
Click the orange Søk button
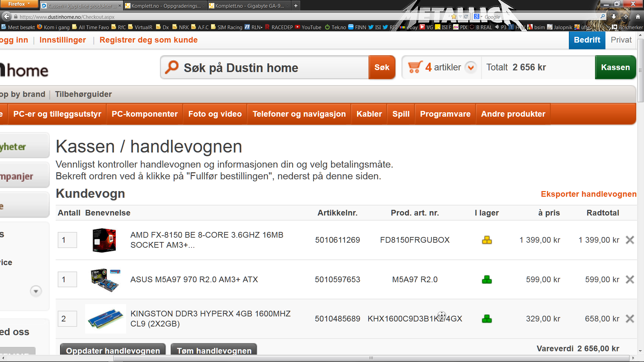(382, 67)
